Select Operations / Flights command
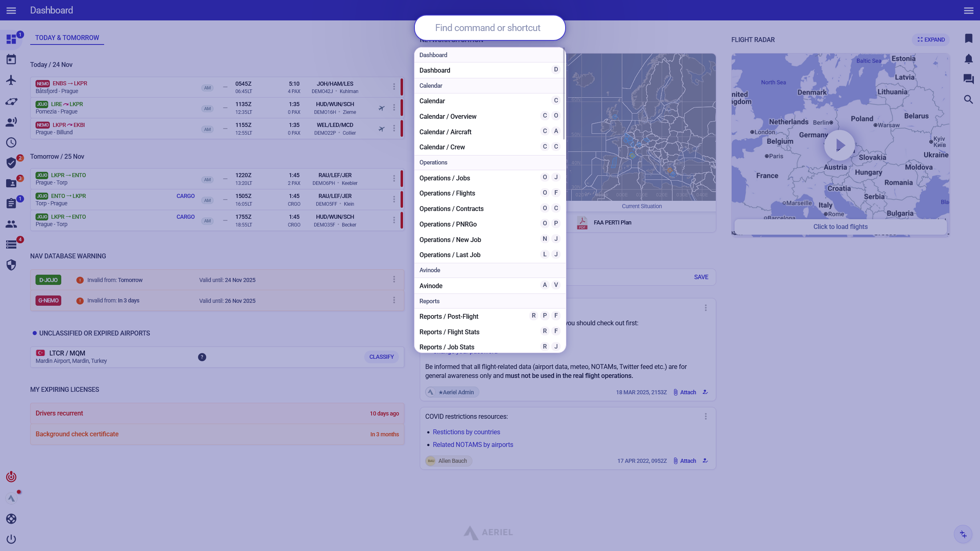980x551 pixels. coord(447,193)
